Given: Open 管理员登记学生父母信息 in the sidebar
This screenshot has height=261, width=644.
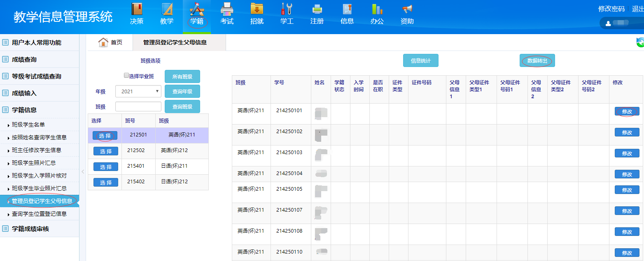Looking at the screenshot, I should point(40,201).
